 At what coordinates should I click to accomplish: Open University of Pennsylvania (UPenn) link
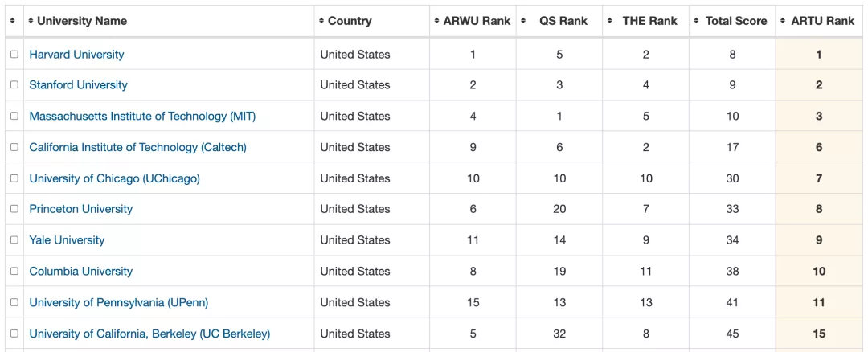[x=118, y=302]
